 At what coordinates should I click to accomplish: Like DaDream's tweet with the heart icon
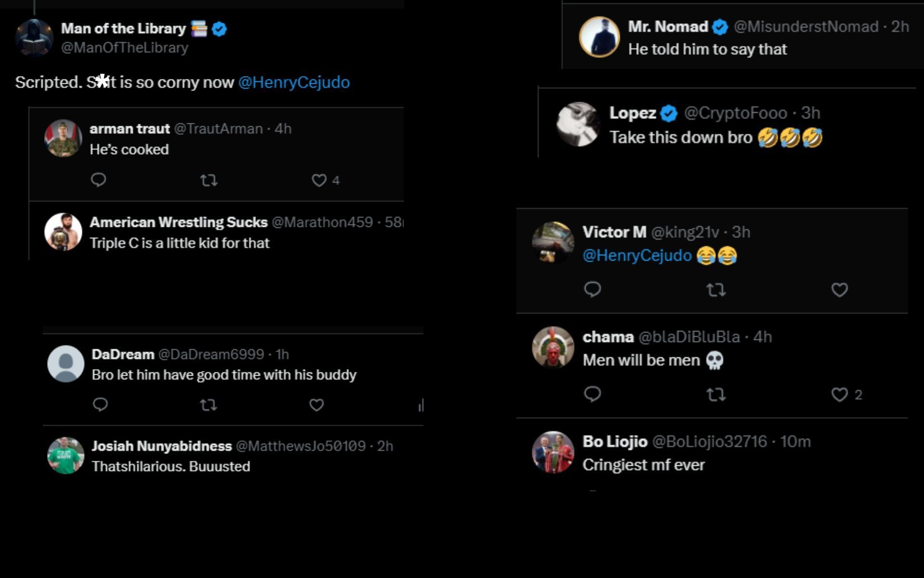[x=316, y=405]
